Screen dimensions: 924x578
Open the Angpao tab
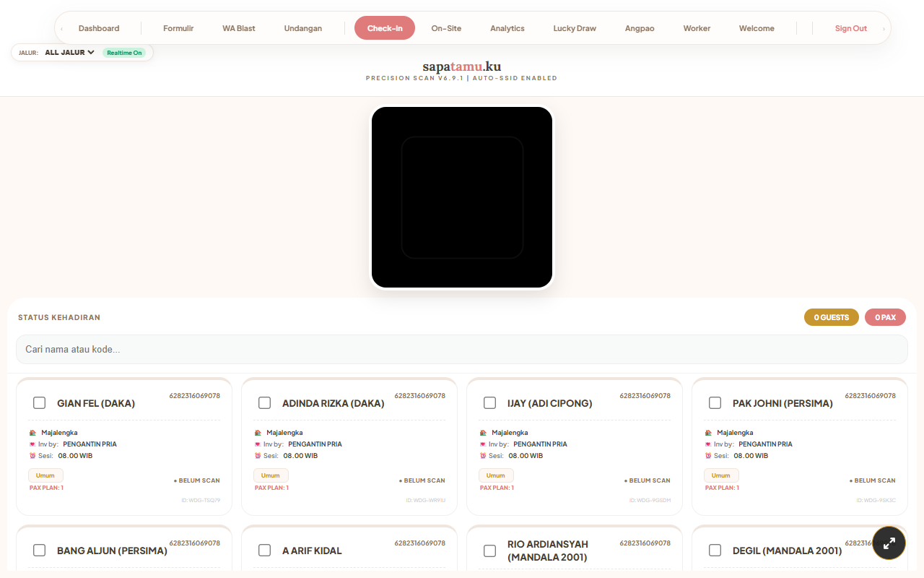(x=640, y=28)
